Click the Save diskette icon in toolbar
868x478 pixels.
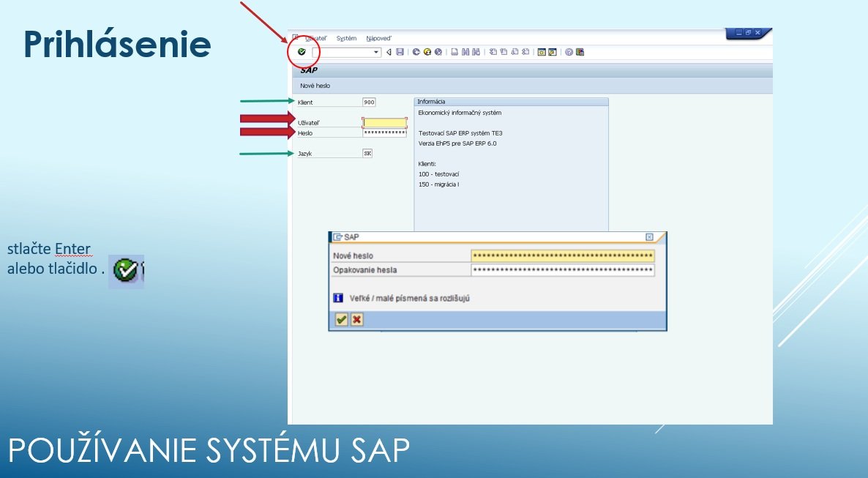(400, 52)
